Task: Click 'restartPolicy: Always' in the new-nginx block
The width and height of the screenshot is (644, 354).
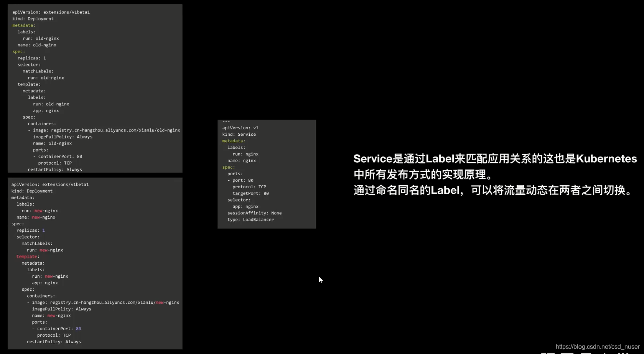Action: click(x=54, y=342)
